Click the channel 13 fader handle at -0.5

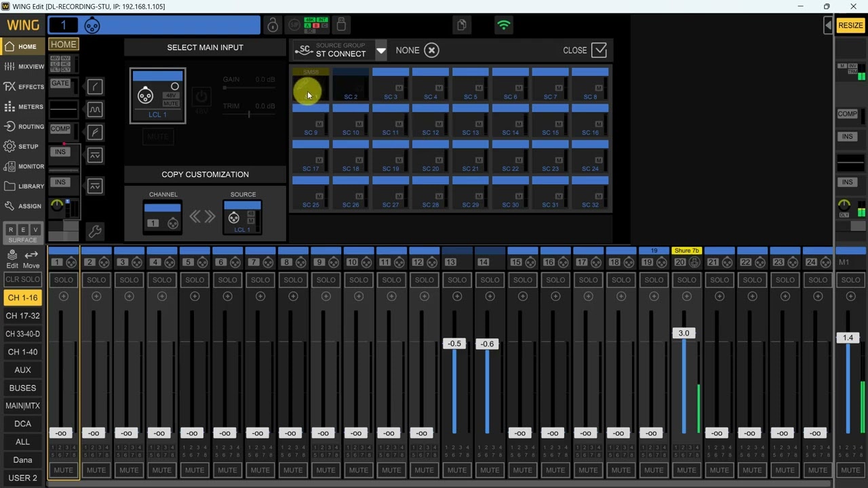(454, 344)
